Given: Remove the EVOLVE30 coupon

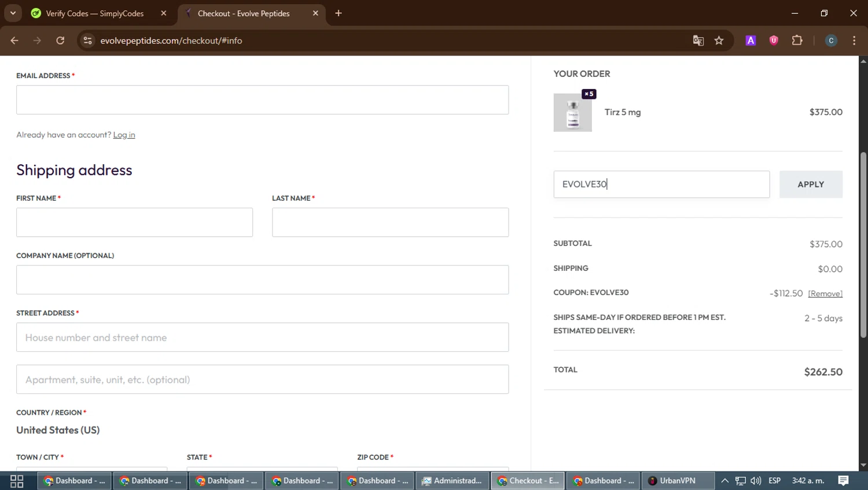Looking at the screenshot, I should pyautogui.click(x=825, y=294).
